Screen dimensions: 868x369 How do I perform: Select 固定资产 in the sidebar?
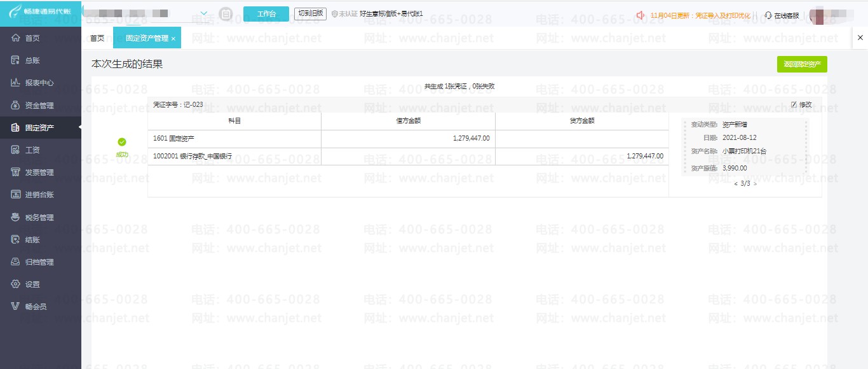tap(41, 127)
